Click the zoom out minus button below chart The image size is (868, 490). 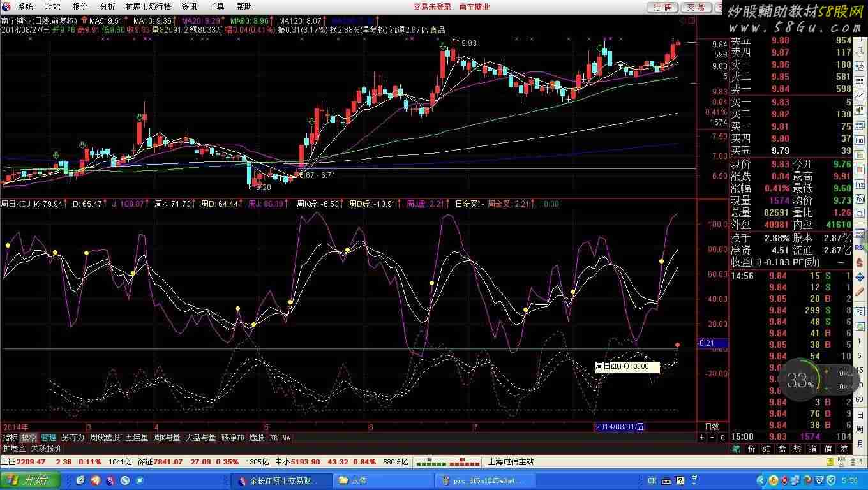tap(712, 438)
